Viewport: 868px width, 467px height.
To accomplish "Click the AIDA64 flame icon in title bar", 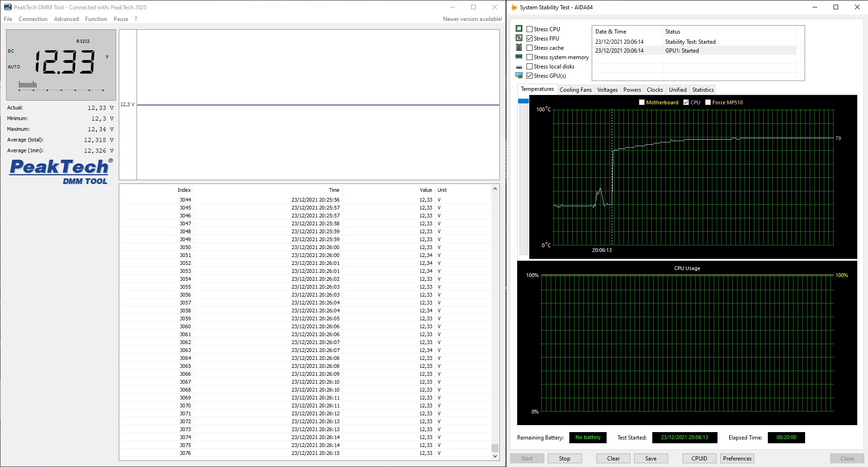I will 514,7.
